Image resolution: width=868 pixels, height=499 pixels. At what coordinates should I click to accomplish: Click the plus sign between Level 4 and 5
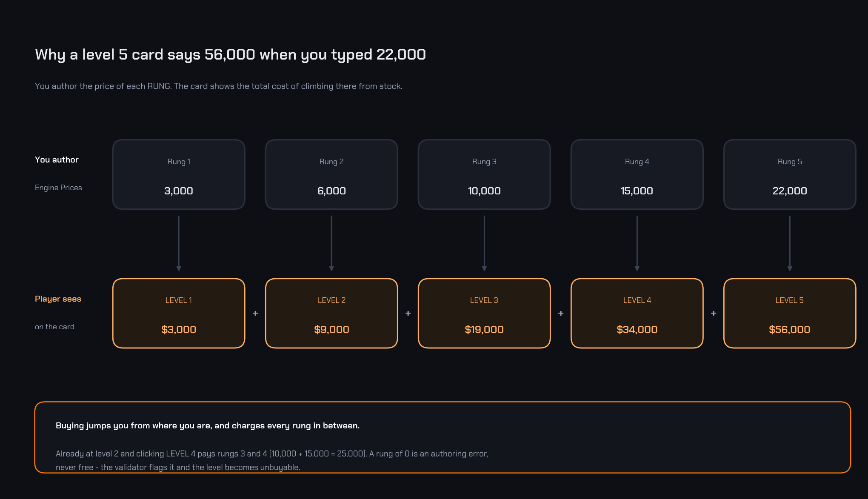pos(714,313)
